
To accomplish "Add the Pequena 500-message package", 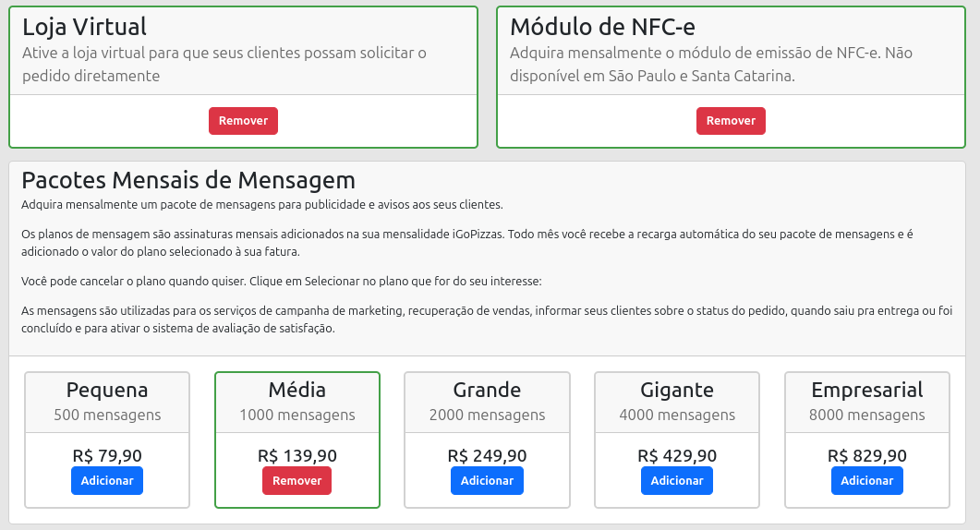I will pos(107,481).
